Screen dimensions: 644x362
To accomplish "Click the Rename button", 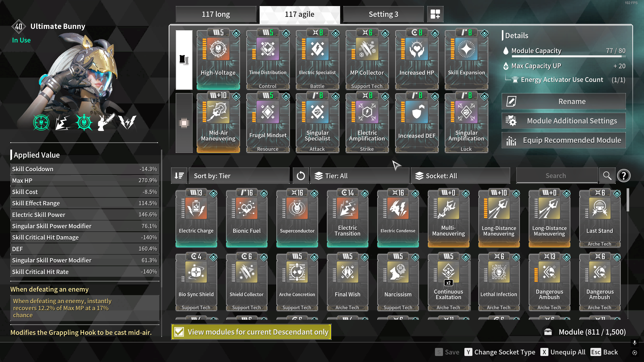I will pos(563,101).
